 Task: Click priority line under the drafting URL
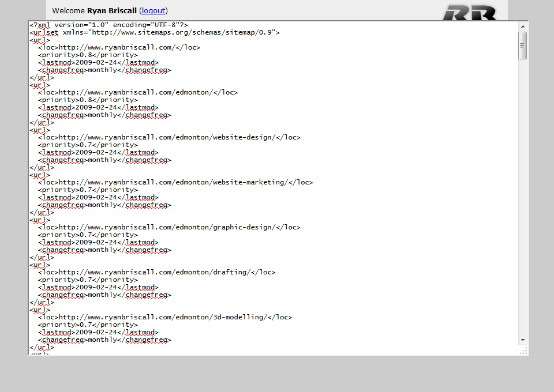[x=88, y=280]
